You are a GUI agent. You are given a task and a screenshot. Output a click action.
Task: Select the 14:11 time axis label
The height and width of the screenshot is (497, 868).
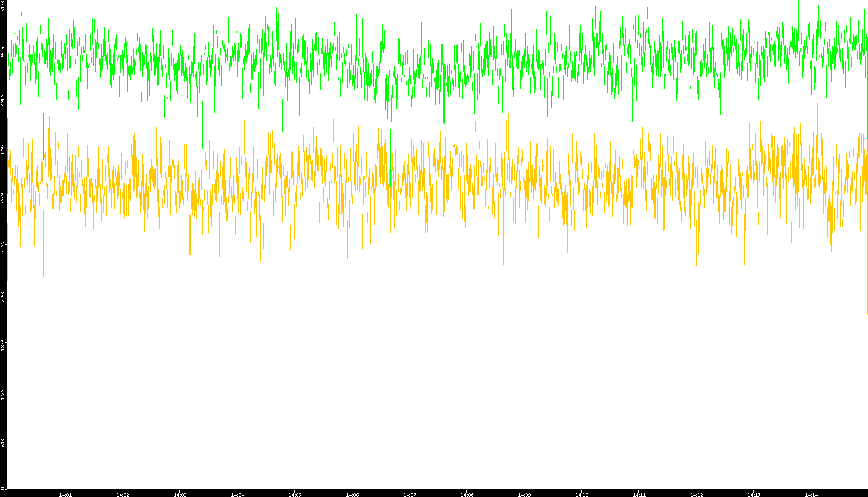[x=639, y=495]
